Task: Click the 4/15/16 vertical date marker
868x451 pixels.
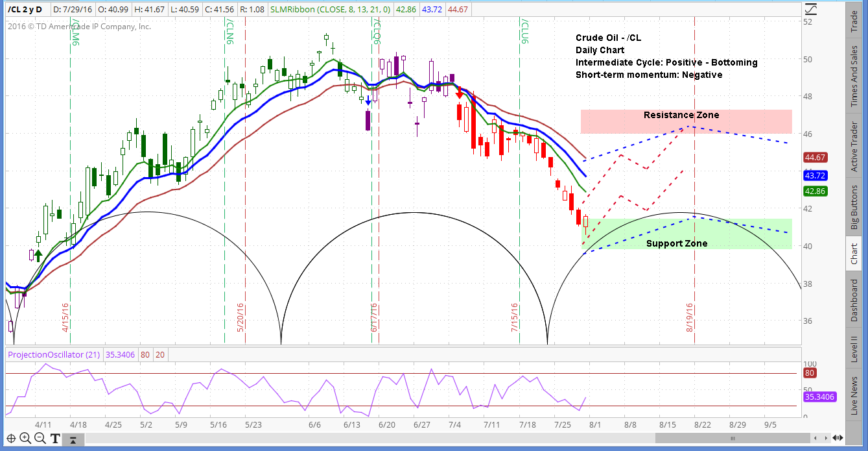Action: point(65,317)
